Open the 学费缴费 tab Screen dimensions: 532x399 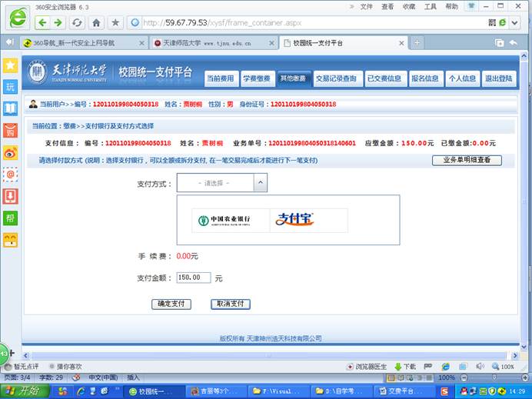tap(257, 78)
